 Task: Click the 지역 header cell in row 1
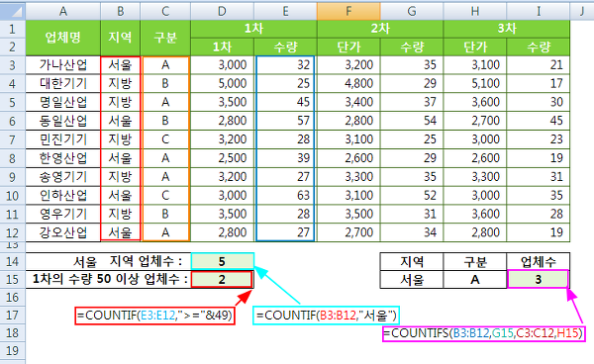click(121, 38)
